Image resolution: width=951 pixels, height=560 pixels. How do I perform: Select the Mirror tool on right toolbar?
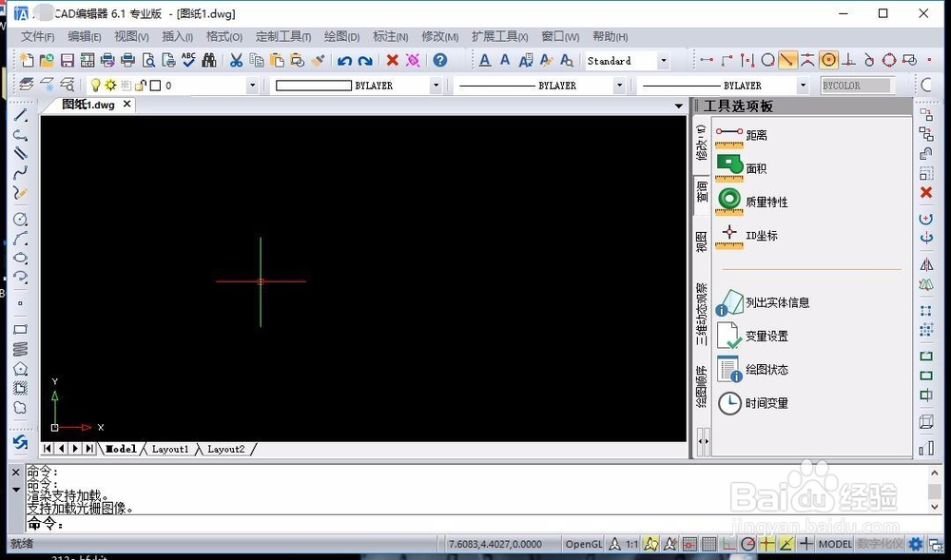pos(926,264)
